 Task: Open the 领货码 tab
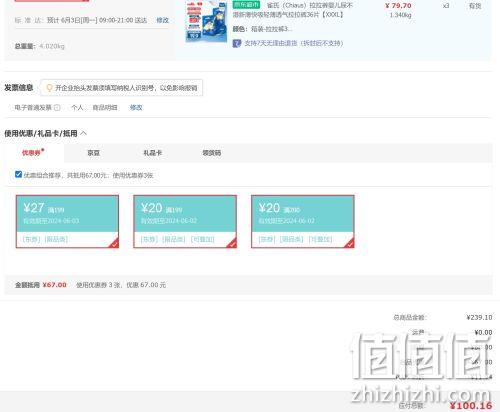[212, 153]
